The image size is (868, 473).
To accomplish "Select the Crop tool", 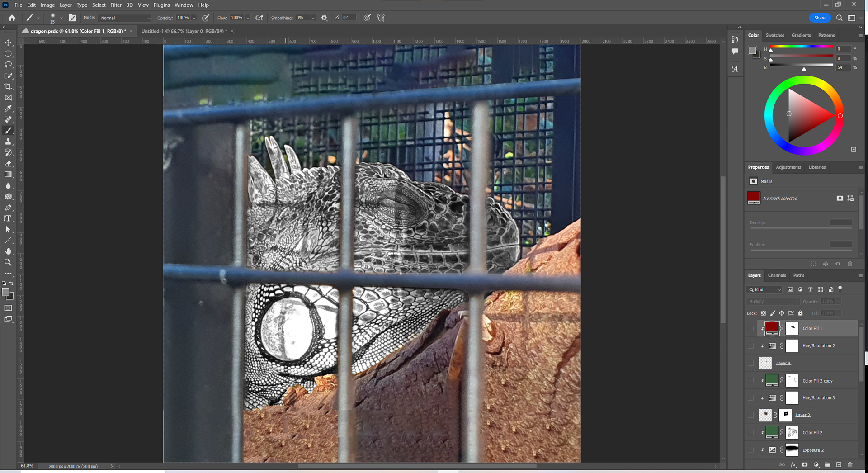I will pyautogui.click(x=8, y=86).
